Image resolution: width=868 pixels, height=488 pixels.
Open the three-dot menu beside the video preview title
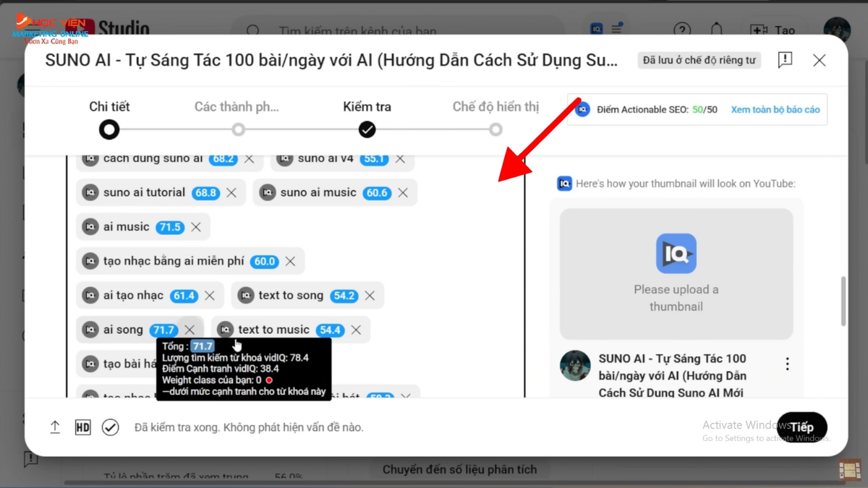point(787,363)
